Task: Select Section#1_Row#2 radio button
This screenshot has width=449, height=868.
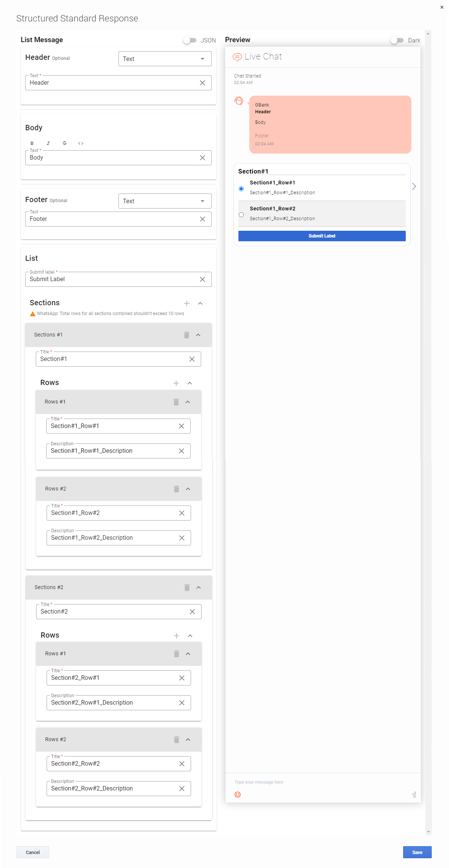Action: point(241,215)
